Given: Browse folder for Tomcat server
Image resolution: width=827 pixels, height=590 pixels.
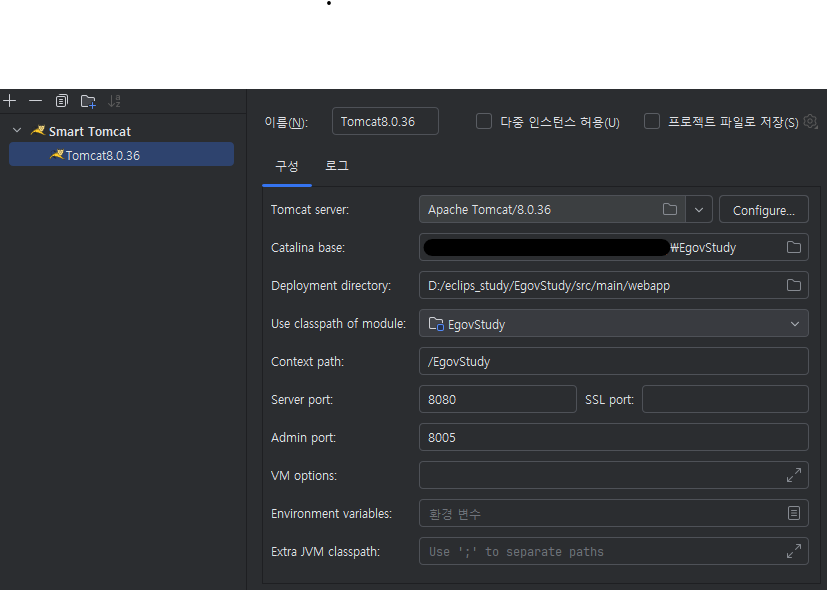Looking at the screenshot, I should tap(670, 209).
